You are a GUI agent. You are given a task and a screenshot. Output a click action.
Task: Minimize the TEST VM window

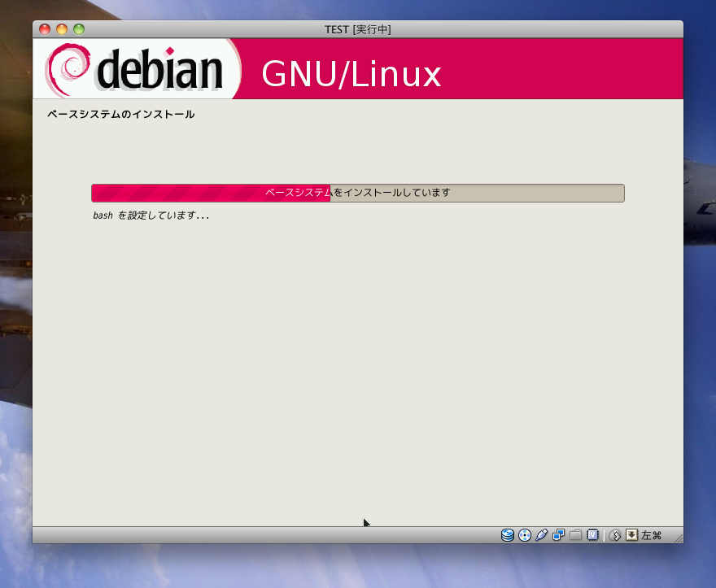pos(62,29)
